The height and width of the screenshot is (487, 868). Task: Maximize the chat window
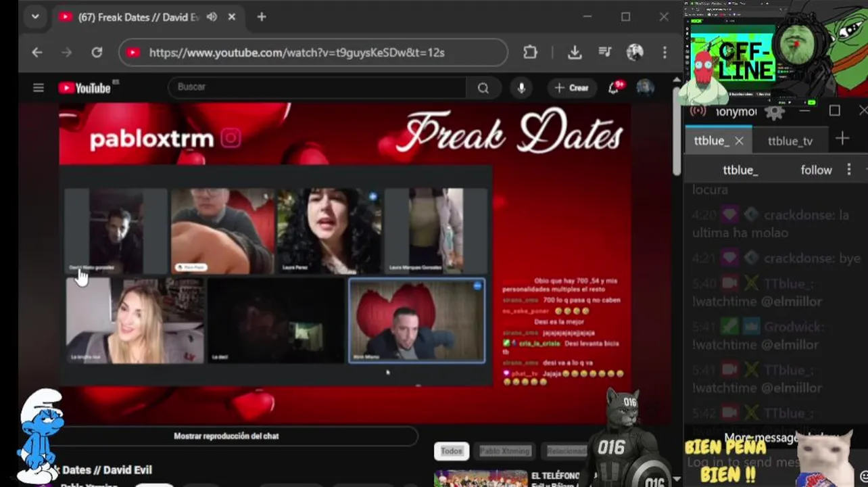coord(835,110)
